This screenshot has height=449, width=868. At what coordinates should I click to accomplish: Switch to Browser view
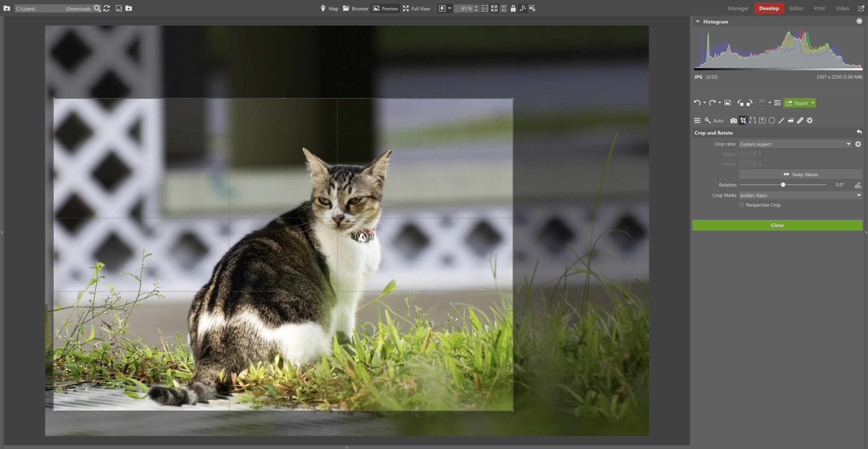(356, 8)
